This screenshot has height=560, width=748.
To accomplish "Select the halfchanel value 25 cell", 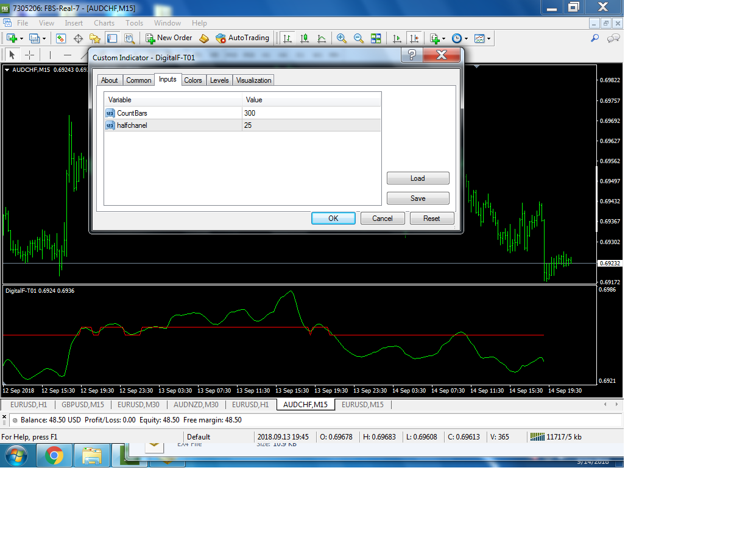I will [311, 125].
